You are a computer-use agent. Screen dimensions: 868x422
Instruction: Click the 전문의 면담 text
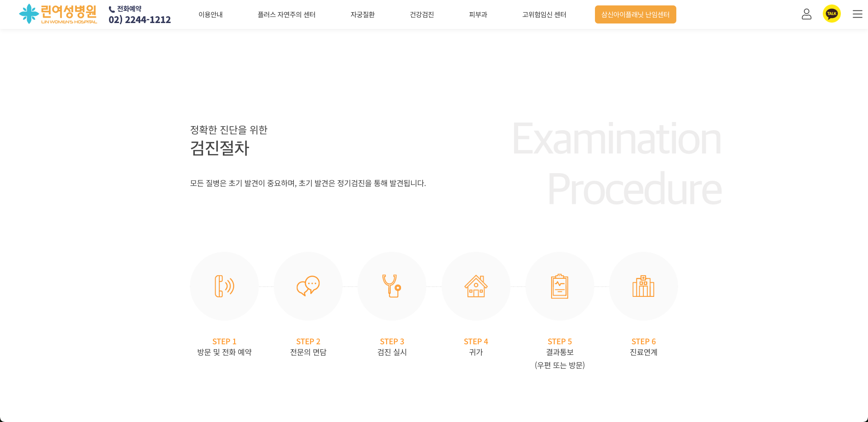[308, 352]
